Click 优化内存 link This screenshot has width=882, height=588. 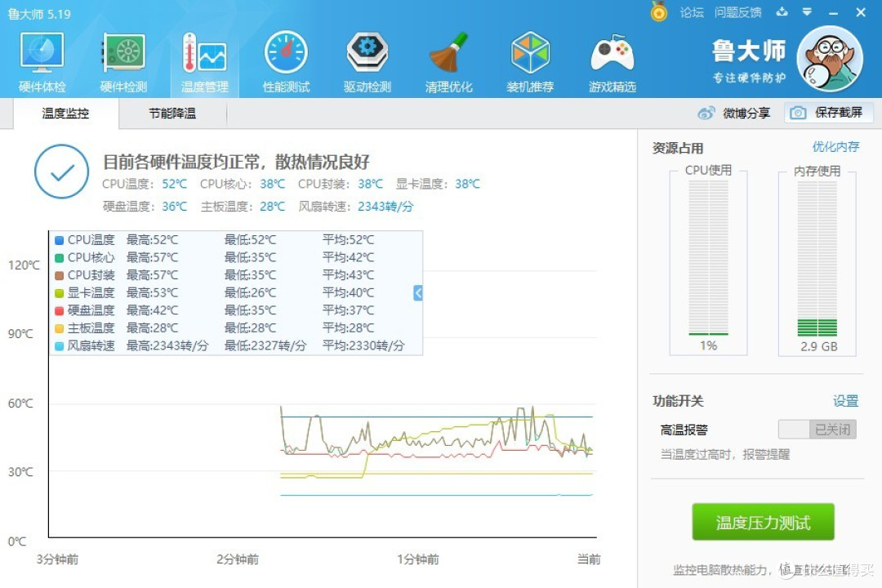(x=835, y=147)
